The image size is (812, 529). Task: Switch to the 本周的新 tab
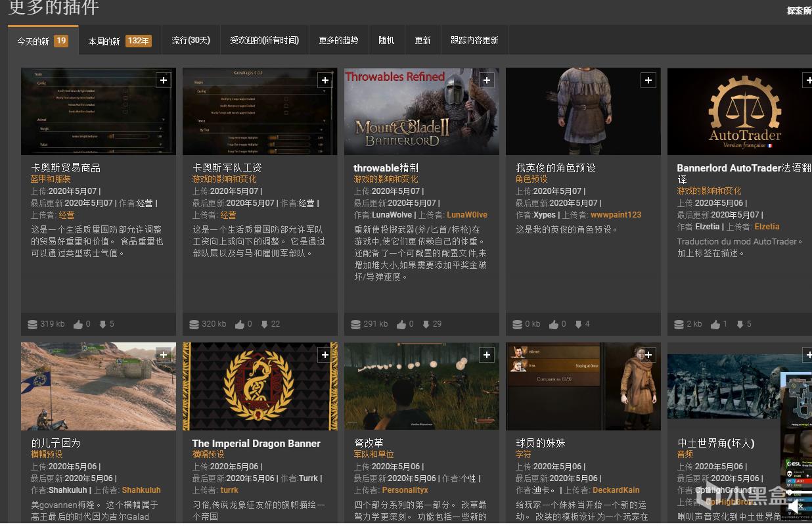tap(120, 40)
